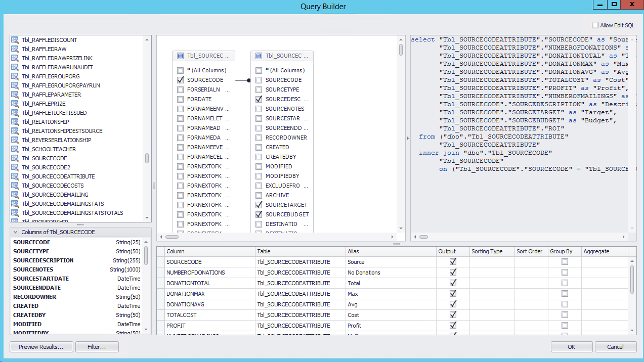Click the diagram pane horizontal scrollbar thumb
The width and height of the screenshot is (644, 362).
click(172, 237)
